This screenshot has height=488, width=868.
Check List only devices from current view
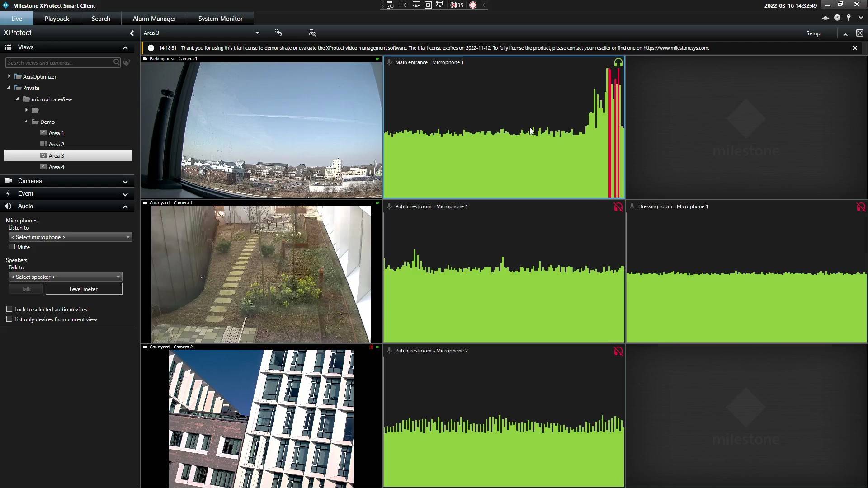tap(9, 319)
